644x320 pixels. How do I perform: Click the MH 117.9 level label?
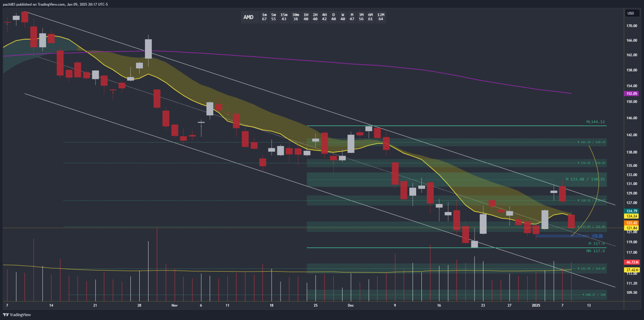(x=595, y=251)
